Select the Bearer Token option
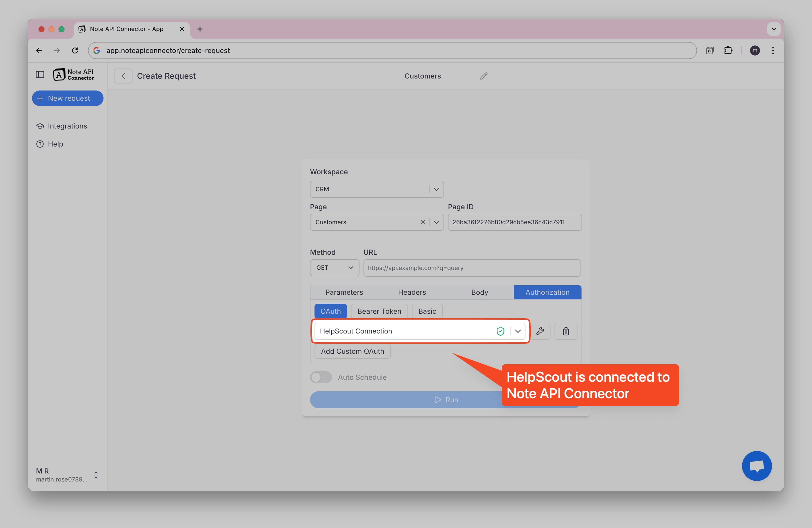The image size is (812, 528). click(379, 311)
